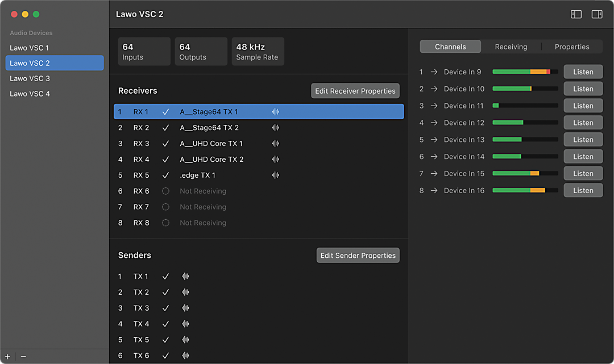This screenshot has width=614, height=364.
Task: Listen to channel 3 Device In 11
Action: [x=583, y=106]
